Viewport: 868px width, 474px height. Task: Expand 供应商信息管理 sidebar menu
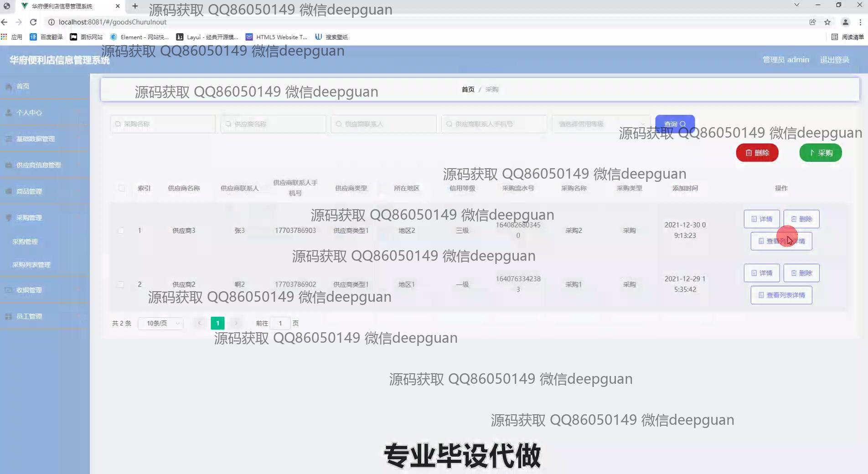point(45,165)
